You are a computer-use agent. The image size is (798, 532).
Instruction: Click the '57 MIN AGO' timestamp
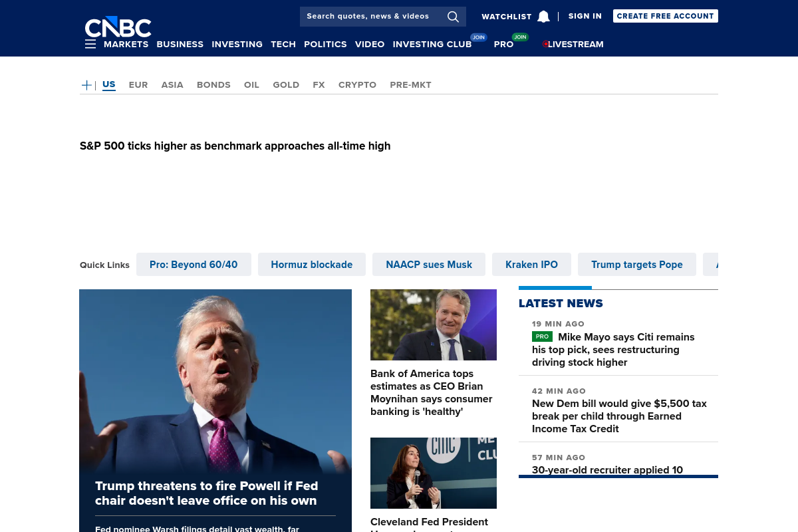(x=559, y=458)
